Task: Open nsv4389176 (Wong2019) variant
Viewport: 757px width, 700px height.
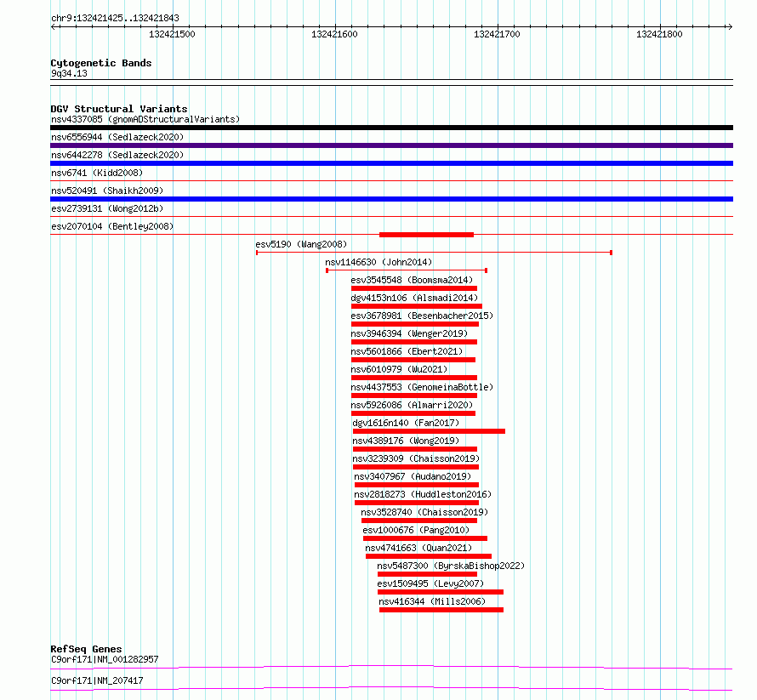Action: pyautogui.click(x=406, y=441)
